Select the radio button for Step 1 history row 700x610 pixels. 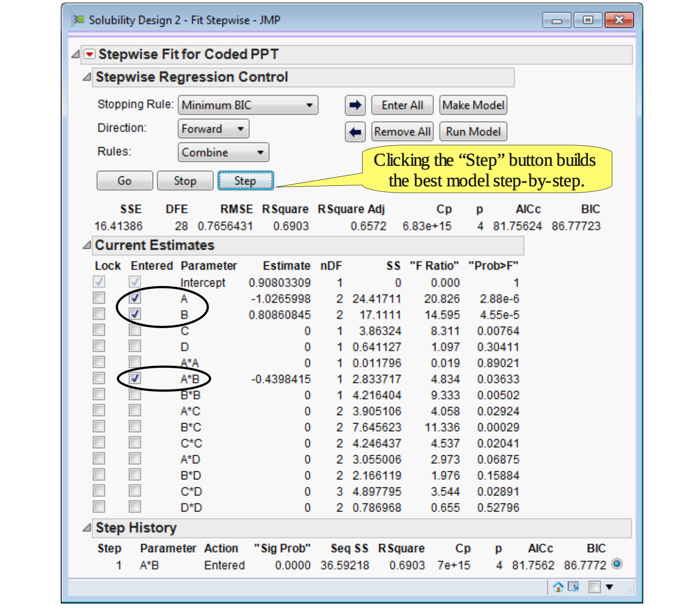pyautogui.click(x=617, y=564)
